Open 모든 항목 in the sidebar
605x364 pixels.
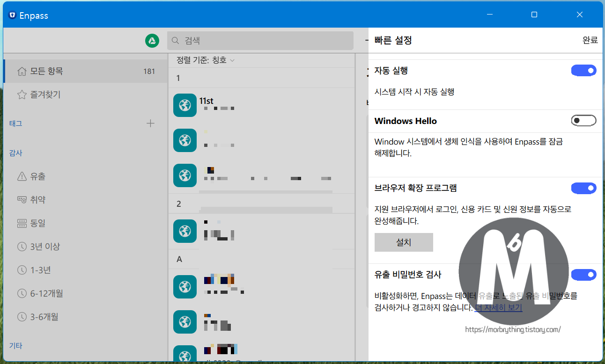point(85,71)
